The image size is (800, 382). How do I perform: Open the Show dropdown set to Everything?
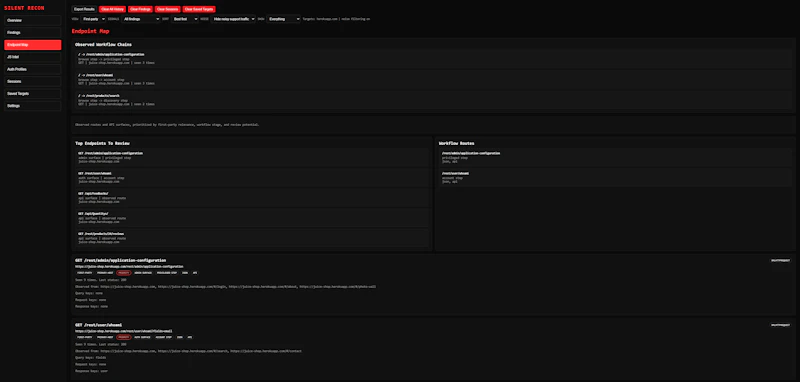pyautogui.click(x=284, y=19)
